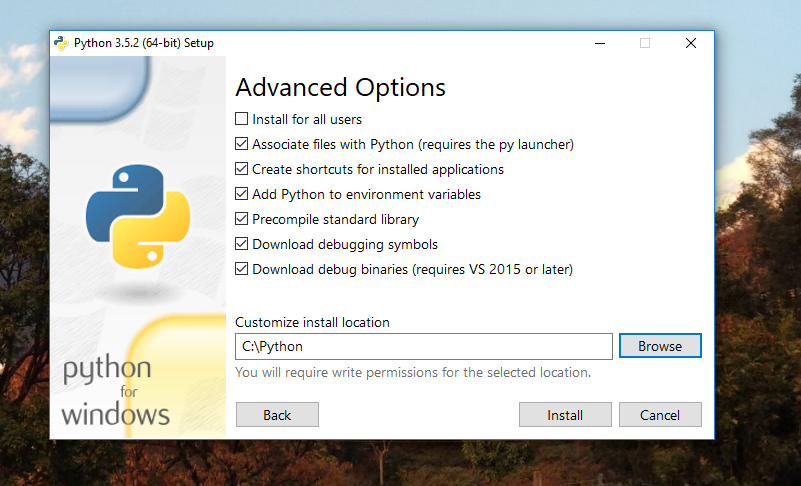This screenshot has width=801, height=486.
Task: Cancel the Python setup
Action: click(x=660, y=414)
